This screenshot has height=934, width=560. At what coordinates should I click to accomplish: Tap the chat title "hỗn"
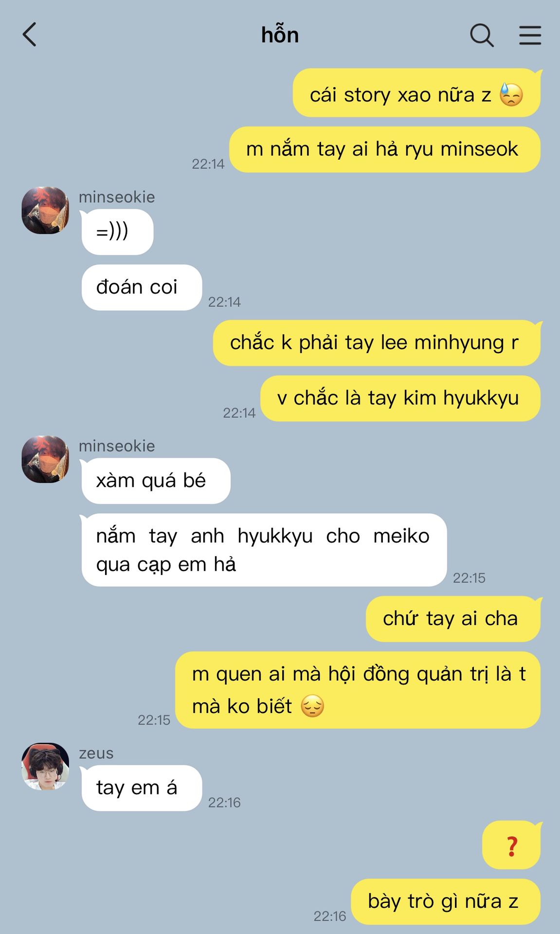(280, 35)
